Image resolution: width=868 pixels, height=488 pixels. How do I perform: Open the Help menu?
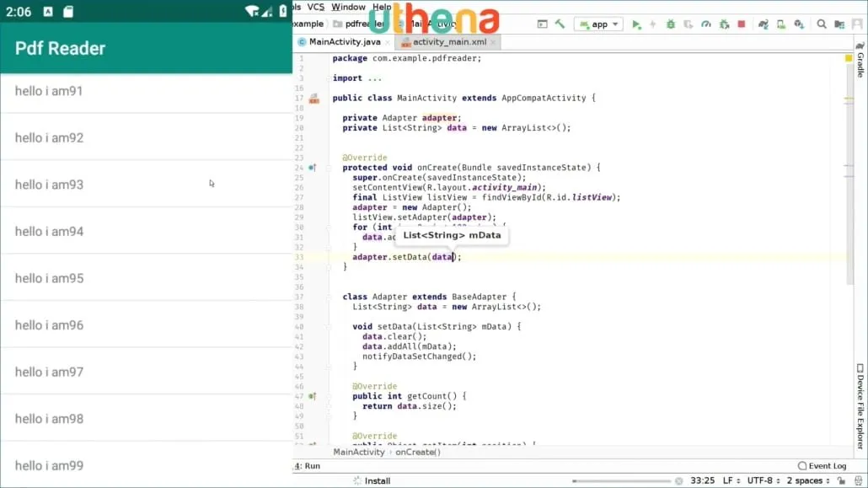pyautogui.click(x=382, y=7)
